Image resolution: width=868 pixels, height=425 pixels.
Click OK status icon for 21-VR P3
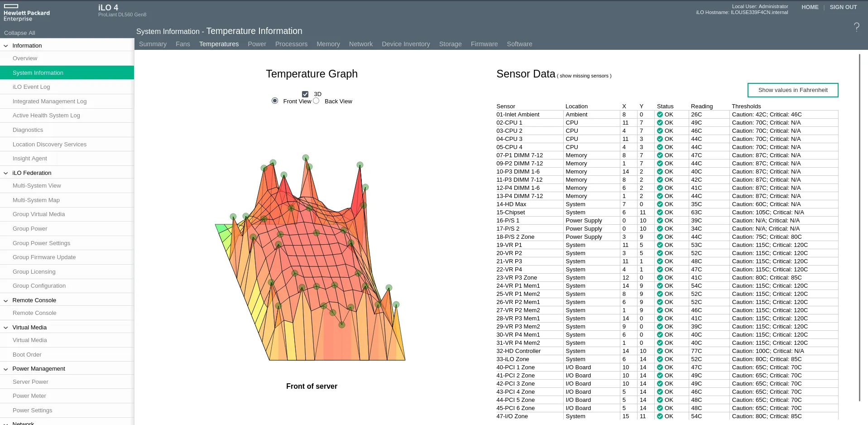point(660,261)
